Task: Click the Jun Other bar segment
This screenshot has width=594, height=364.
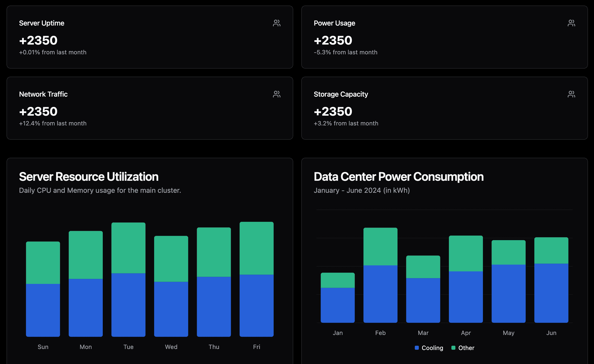Action: click(x=551, y=250)
